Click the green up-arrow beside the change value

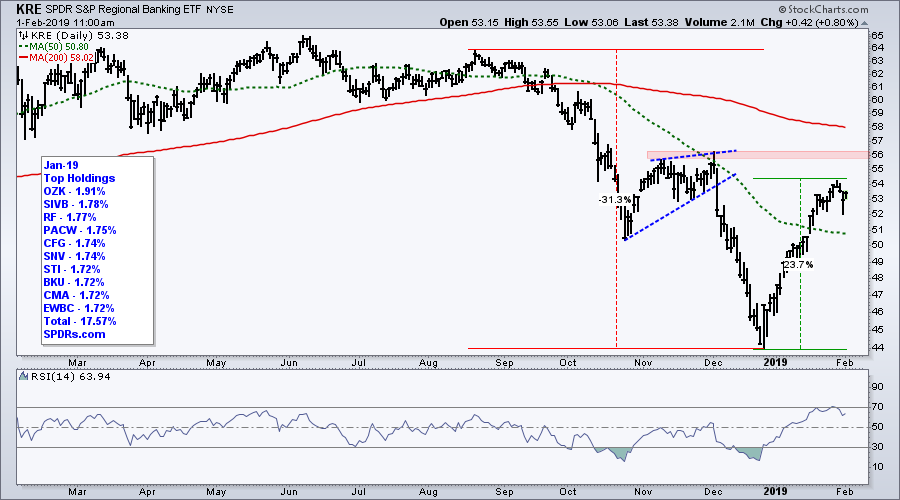864,23
